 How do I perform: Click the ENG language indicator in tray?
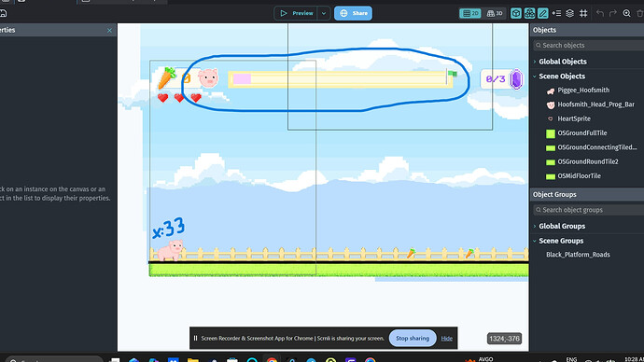point(571,359)
